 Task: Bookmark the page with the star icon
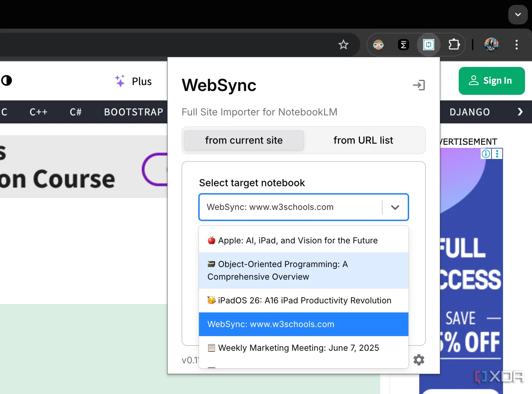point(343,45)
